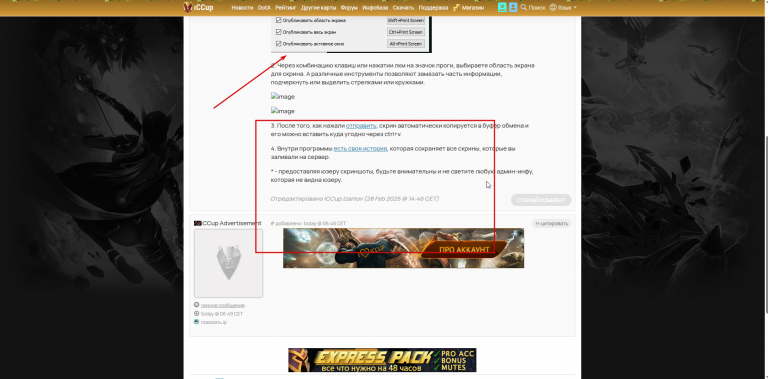The width and height of the screenshot is (768, 379).
Task: Click the first broken image placeholder
Action: (x=283, y=97)
